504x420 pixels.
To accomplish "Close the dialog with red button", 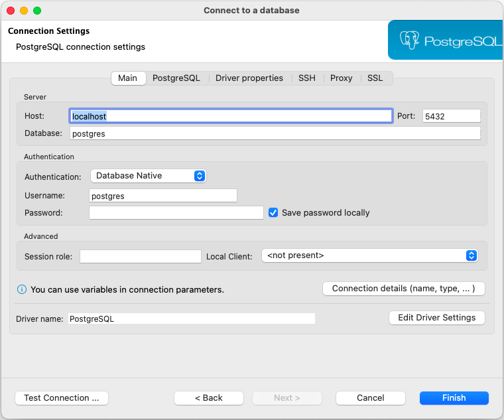I will (11, 11).
